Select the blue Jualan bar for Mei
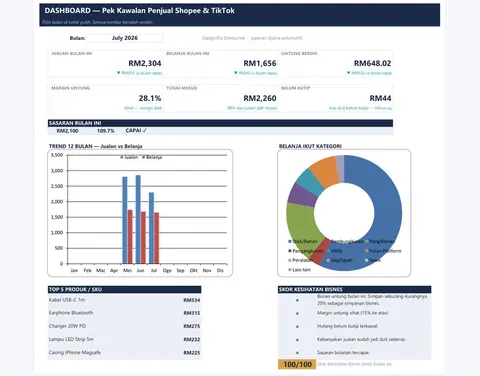The width and height of the screenshot is (480, 376). pos(125,220)
